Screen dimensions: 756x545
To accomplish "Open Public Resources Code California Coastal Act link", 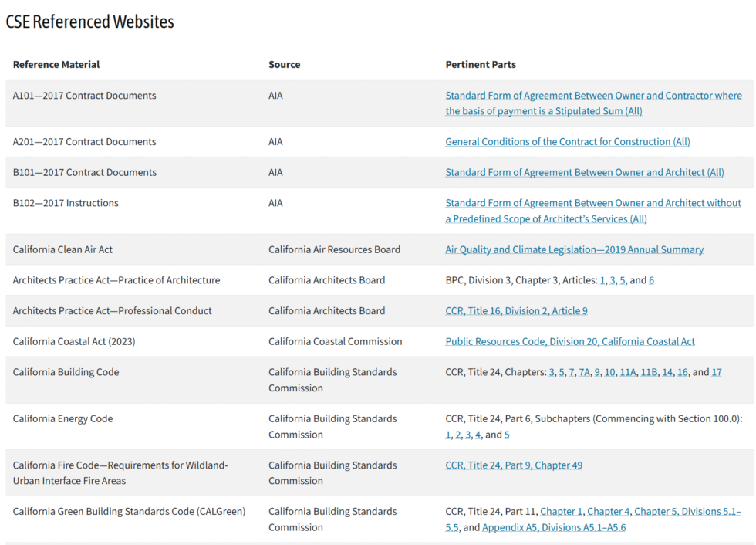I will click(570, 341).
